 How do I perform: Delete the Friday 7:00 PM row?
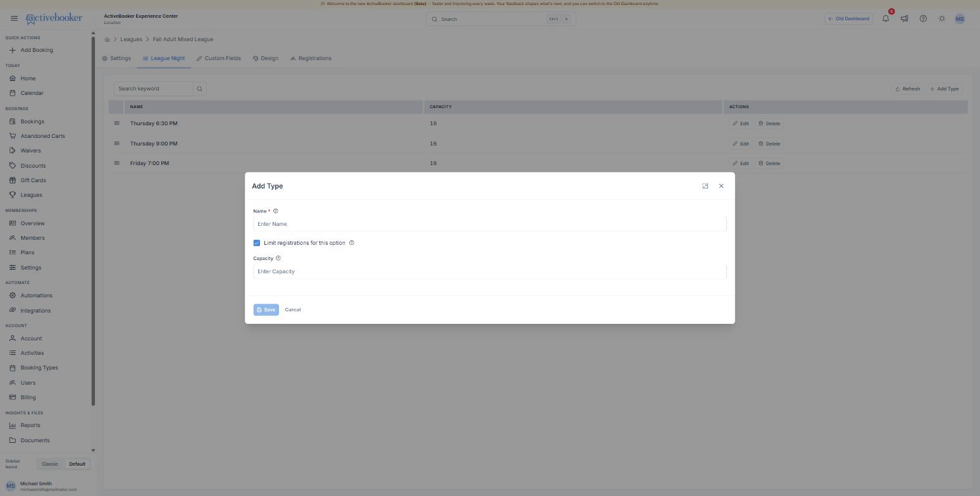click(769, 163)
